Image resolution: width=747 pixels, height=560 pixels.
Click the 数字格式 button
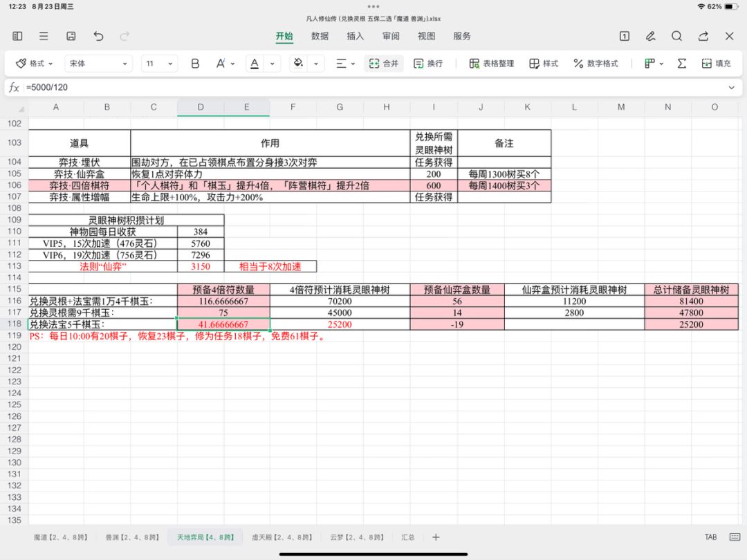[596, 64]
